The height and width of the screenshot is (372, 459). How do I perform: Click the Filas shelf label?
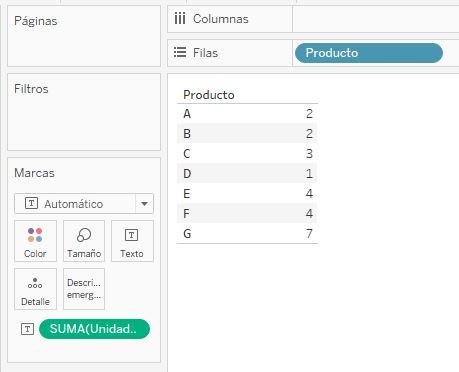[x=205, y=53]
